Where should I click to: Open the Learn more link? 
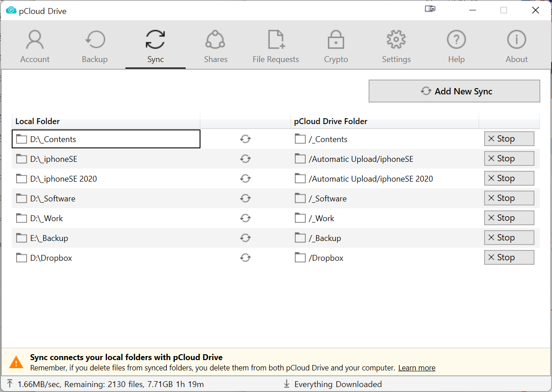pos(417,368)
